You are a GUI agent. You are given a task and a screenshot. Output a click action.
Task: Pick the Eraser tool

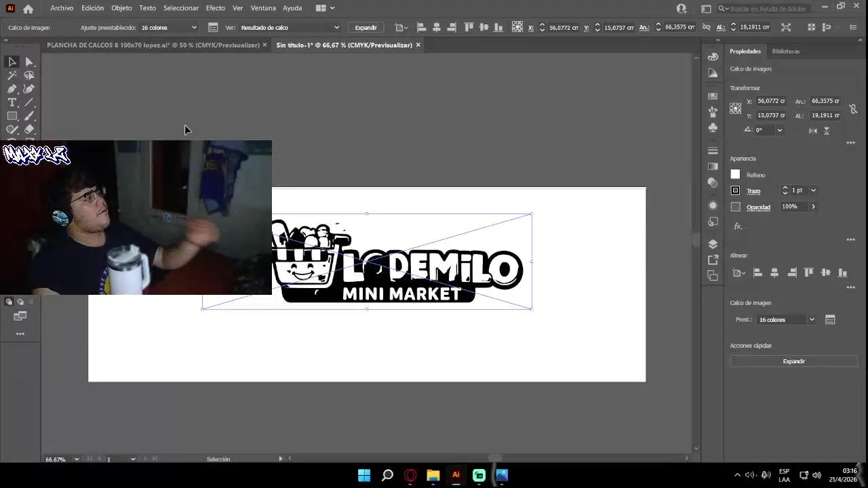(x=29, y=129)
